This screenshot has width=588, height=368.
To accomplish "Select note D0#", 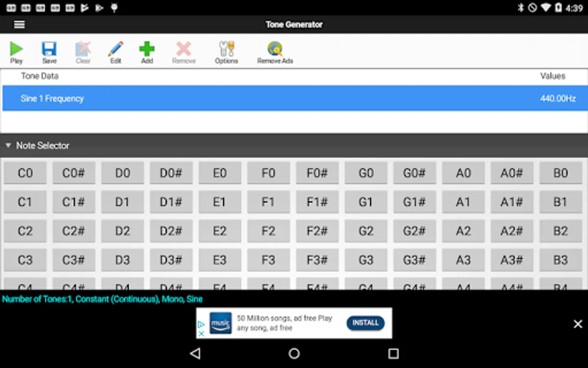I will pos(171,173).
